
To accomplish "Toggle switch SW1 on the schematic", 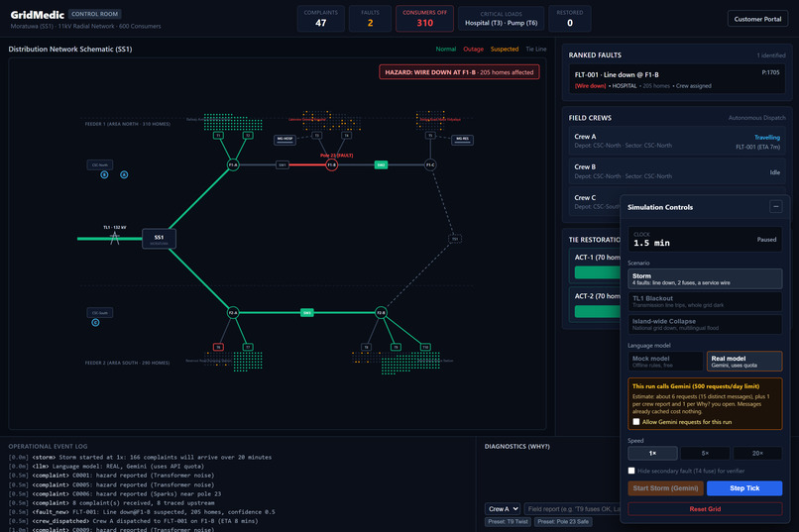I will pos(283,164).
